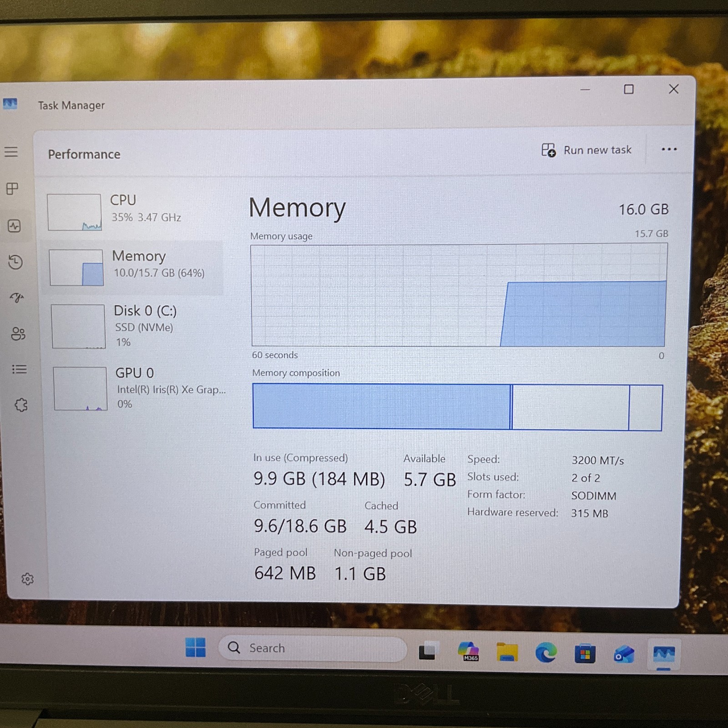Image resolution: width=728 pixels, height=728 pixels.
Task: Click the CPU mini usage graph
Action: tap(74, 212)
